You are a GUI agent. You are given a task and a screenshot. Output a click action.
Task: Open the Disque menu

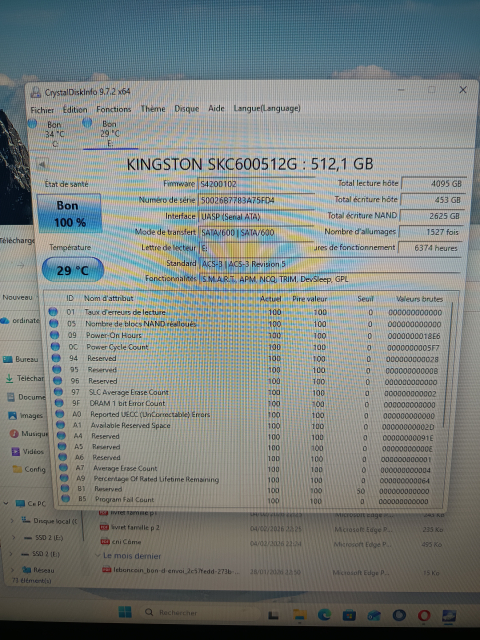187,109
